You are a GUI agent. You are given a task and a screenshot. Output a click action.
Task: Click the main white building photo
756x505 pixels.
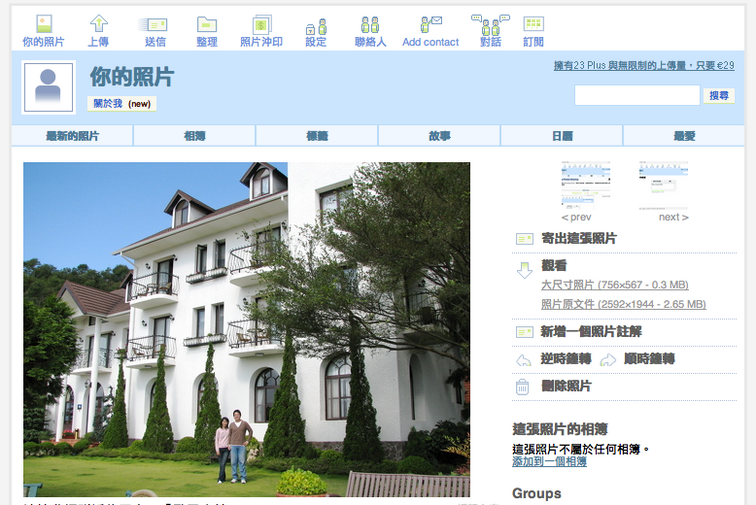coord(247,329)
